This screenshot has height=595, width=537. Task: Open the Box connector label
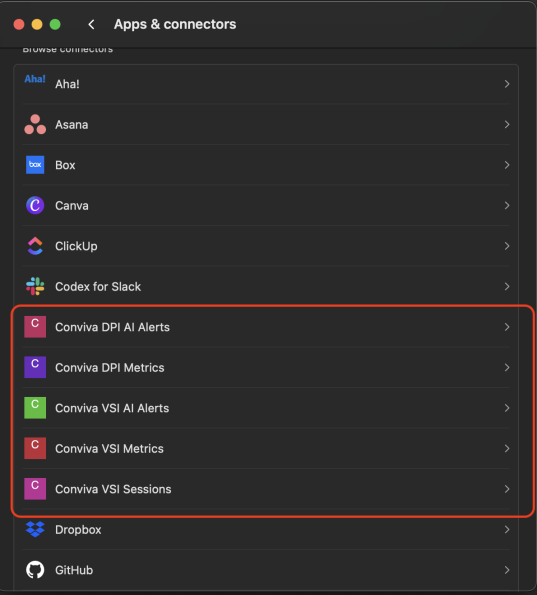point(65,165)
